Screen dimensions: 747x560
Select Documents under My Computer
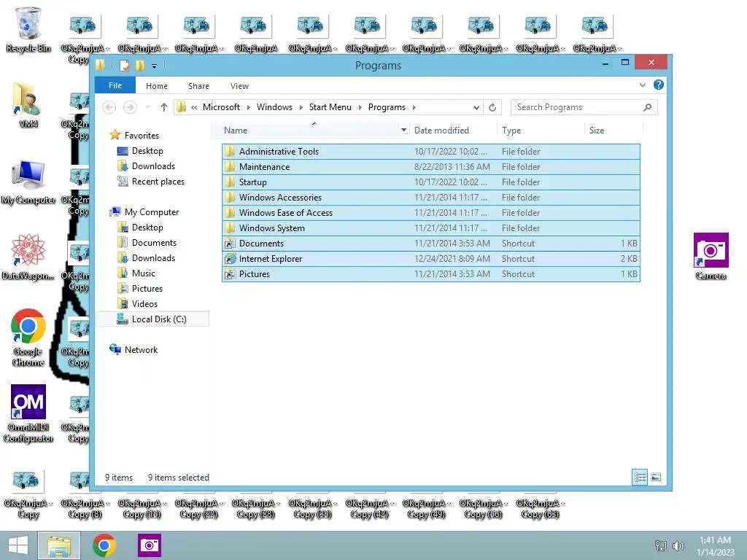coord(154,243)
